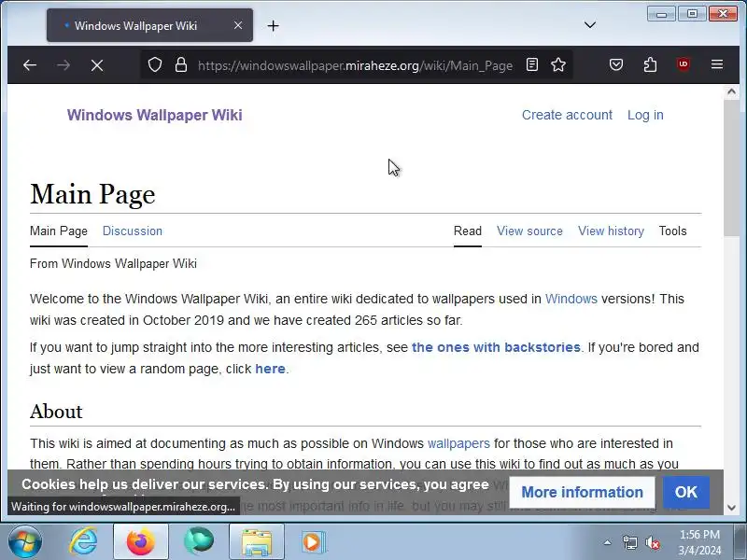The height and width of the screenshot is (560, 747).
Task: Close the Windows Wallpaper Wiki tab
Action: [238, 25]
